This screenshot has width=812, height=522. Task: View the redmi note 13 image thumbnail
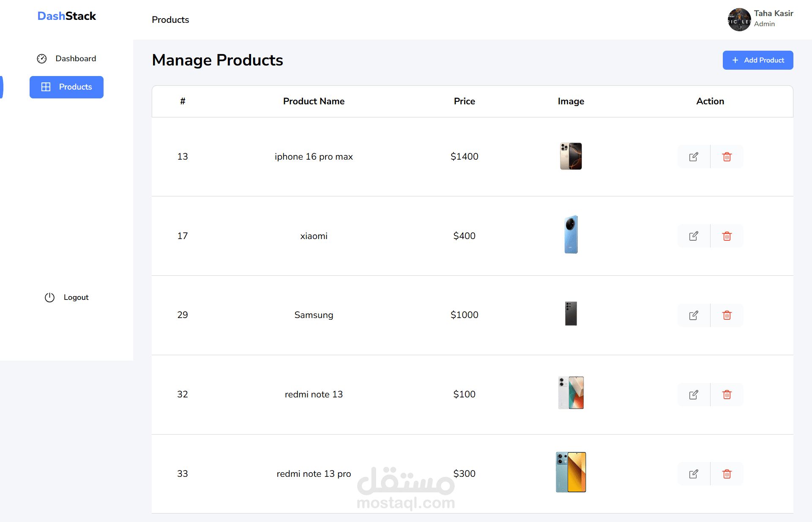click(x=571, y=393)
